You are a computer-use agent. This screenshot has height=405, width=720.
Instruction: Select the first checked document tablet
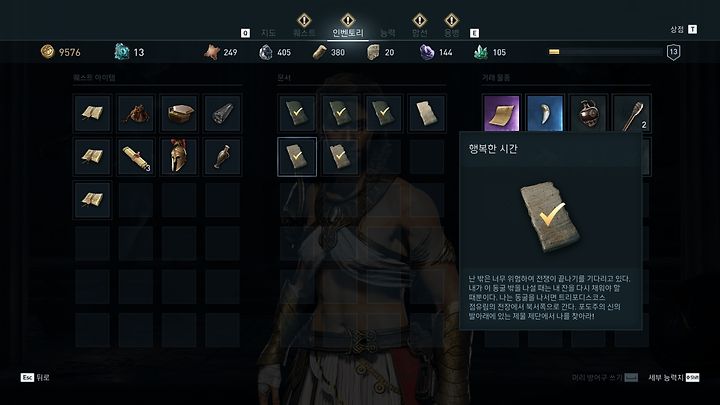click(297, 113)
